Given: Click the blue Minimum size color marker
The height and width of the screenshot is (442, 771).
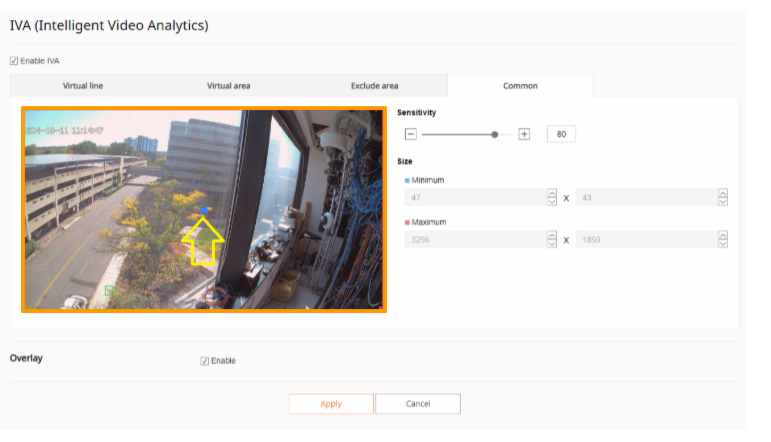Looking at the screenshot, I should pyautogui.click(x=407, y=180).
